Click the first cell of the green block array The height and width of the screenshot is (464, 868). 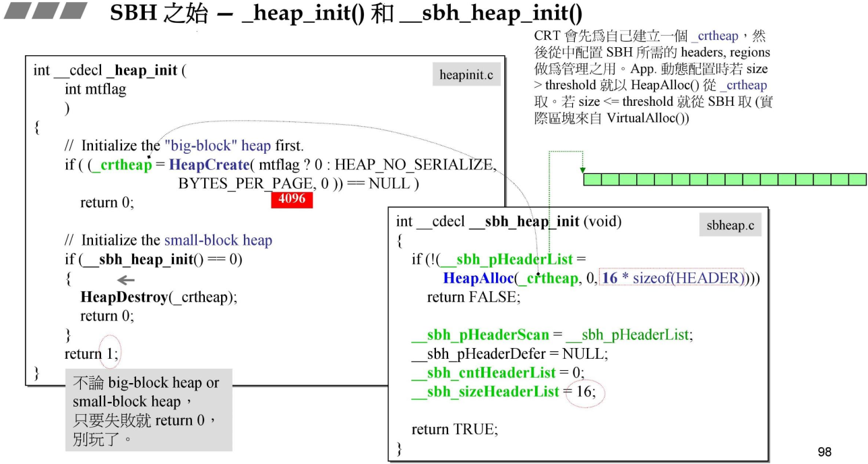(x=592, y=179)
